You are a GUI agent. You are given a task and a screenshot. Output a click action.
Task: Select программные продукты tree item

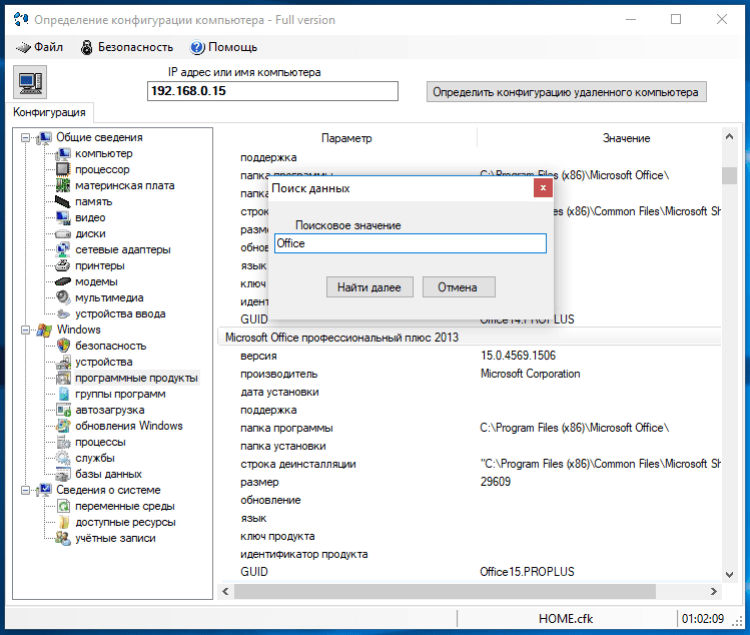[x=136, y=378]
